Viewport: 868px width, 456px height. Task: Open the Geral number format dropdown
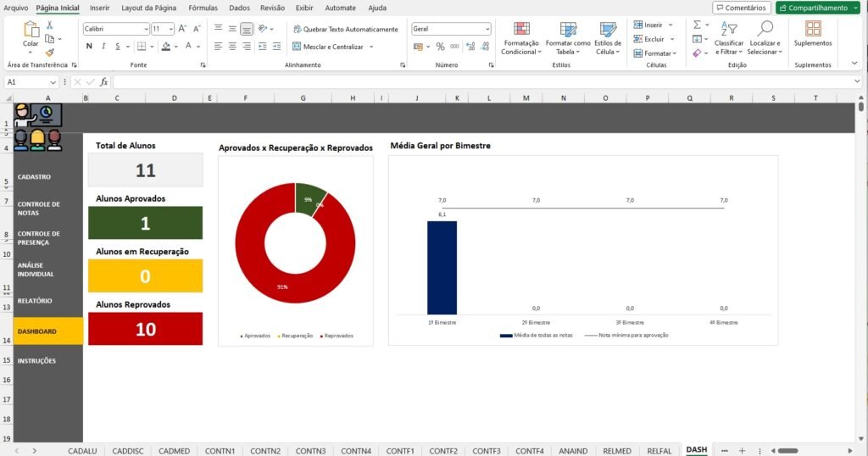pyautogui.click(x=487, y=29)
